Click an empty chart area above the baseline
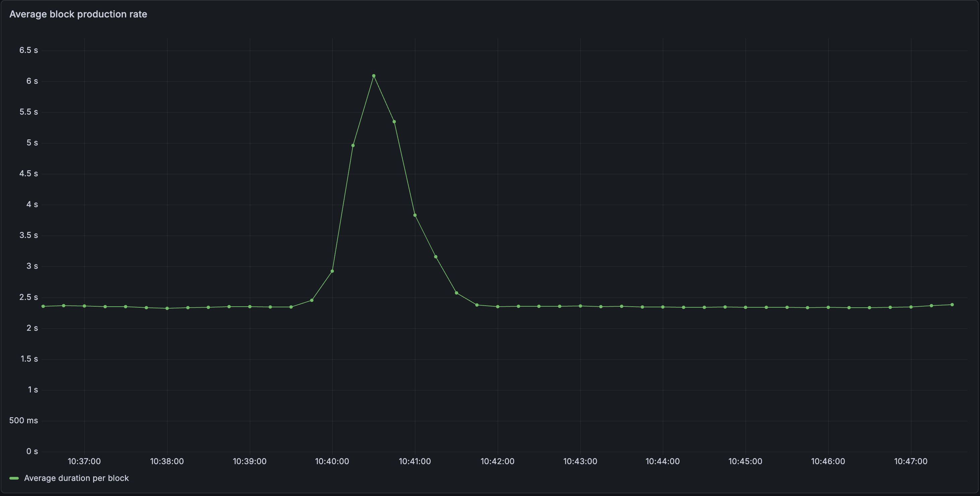 [647, 171]
